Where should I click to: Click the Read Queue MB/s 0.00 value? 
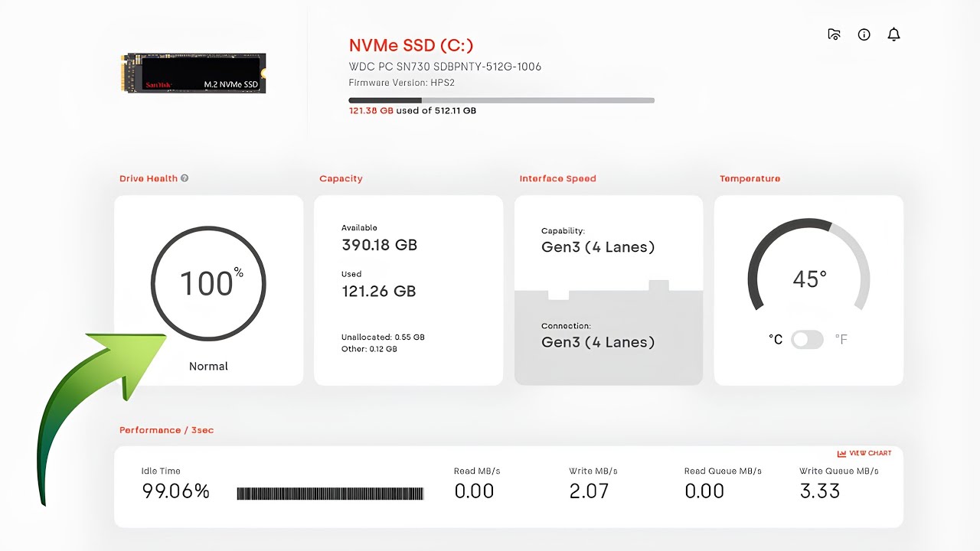point(704,491)
